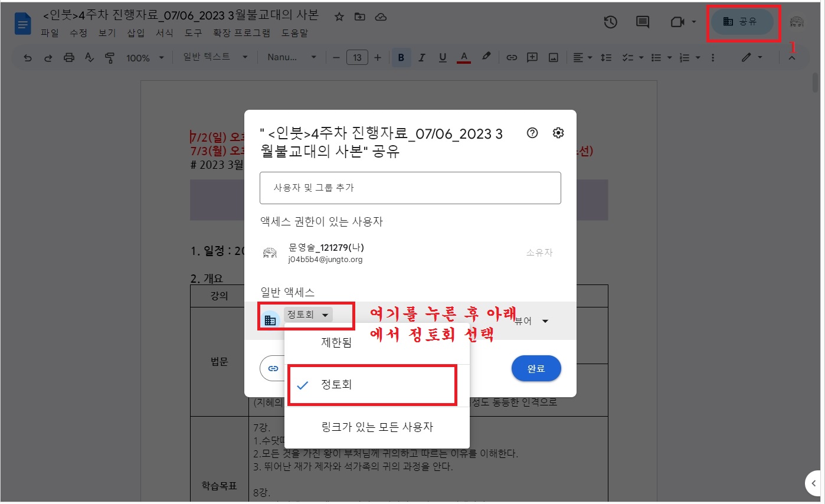
Task: Open the 보기 menu
Action: coord(107,33)
